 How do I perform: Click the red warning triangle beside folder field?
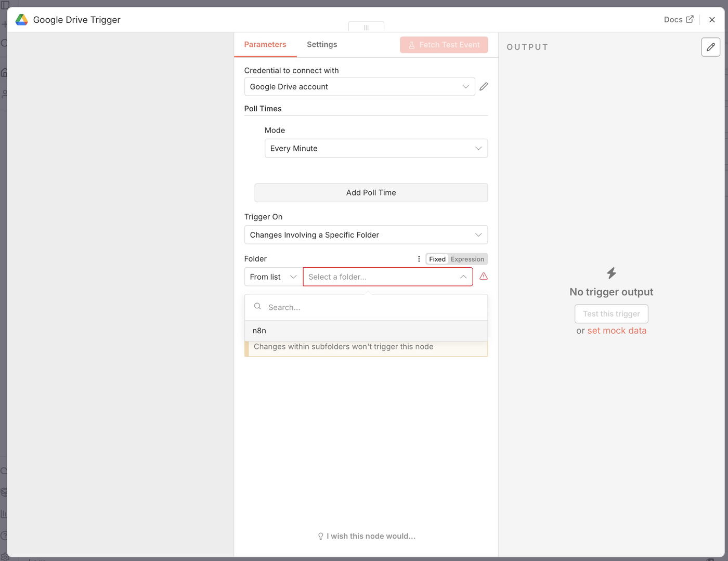click(484, 276)
